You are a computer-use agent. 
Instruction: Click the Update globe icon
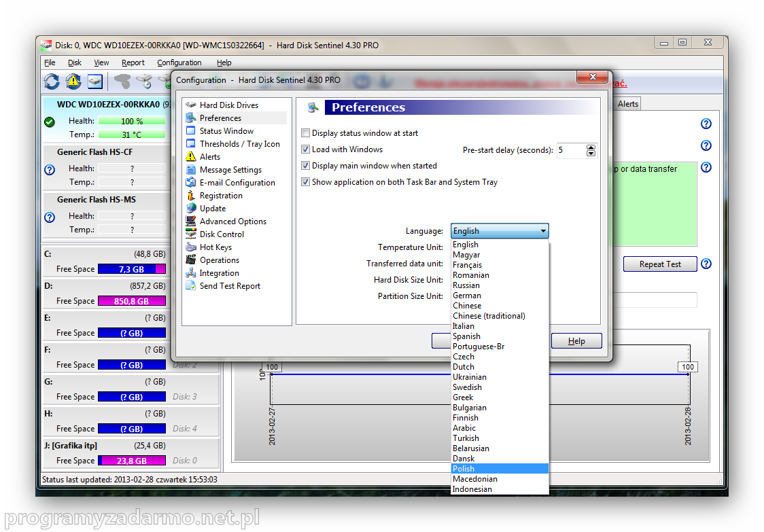(191, 208)
